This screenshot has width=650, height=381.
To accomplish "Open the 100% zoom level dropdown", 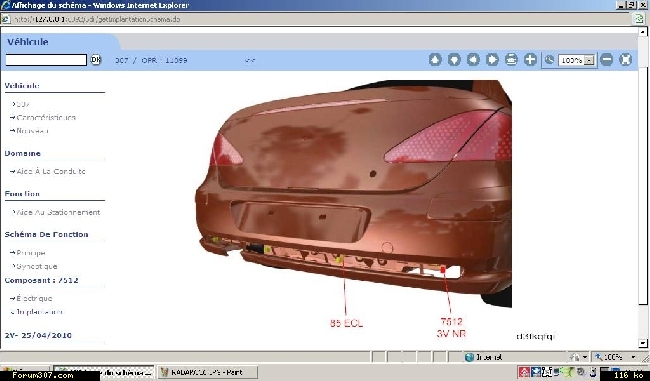I will pos(589,61).
